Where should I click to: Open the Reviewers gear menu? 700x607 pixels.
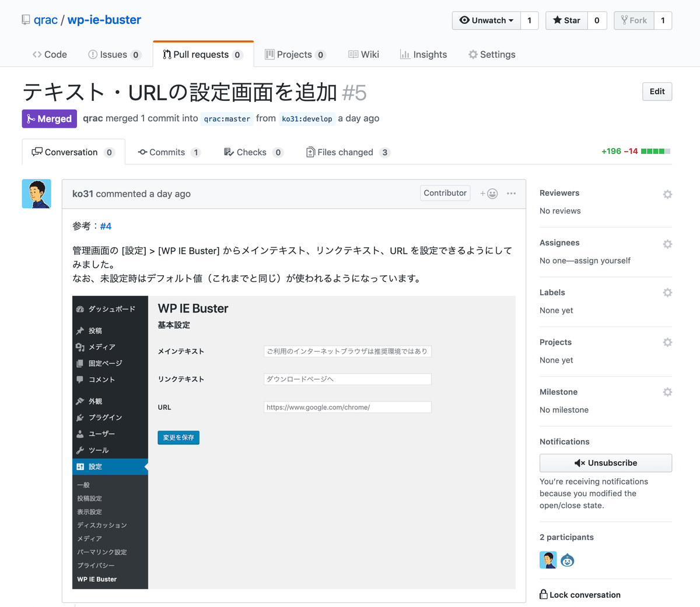tap(667, 194)
